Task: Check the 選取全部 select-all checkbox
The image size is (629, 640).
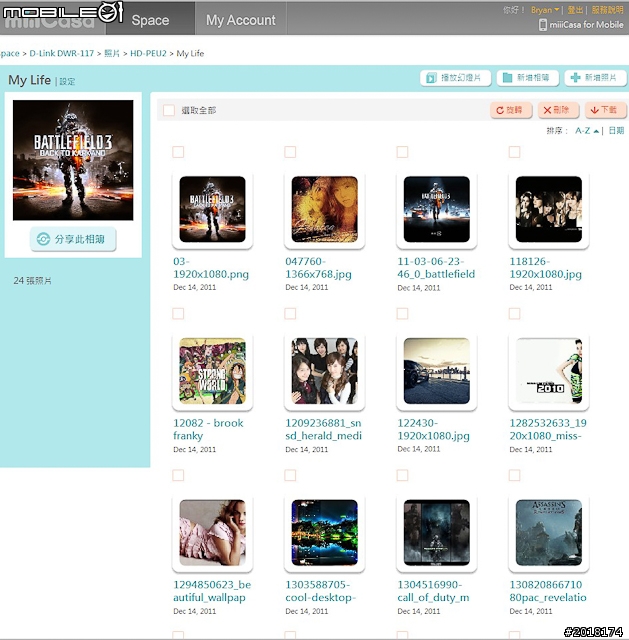Action: pos(169,110)
